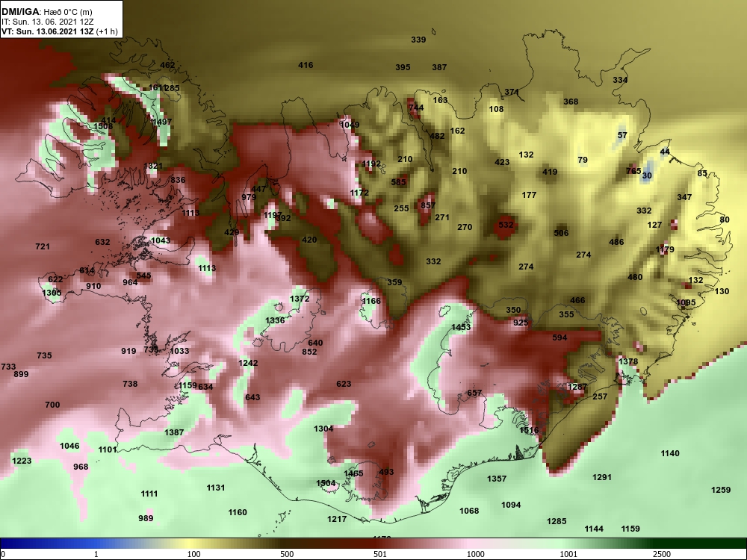Select the map value '594'

click(x=560, y=337)
